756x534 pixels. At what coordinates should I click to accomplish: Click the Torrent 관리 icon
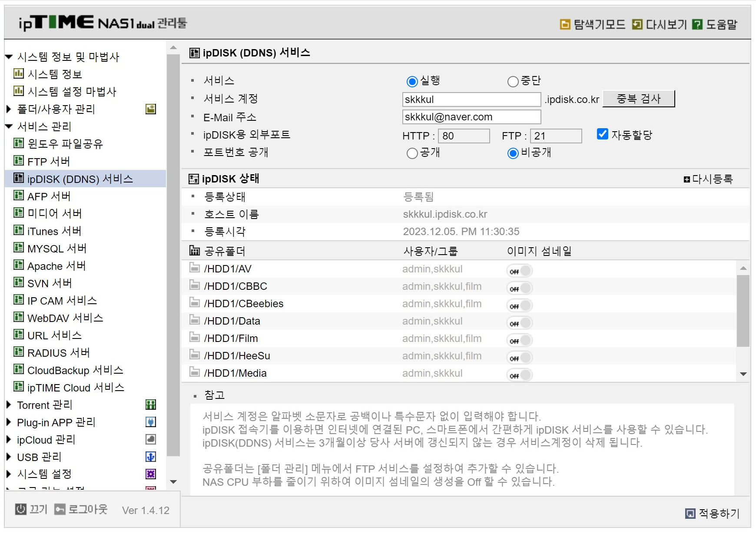[x=151, y=405]
